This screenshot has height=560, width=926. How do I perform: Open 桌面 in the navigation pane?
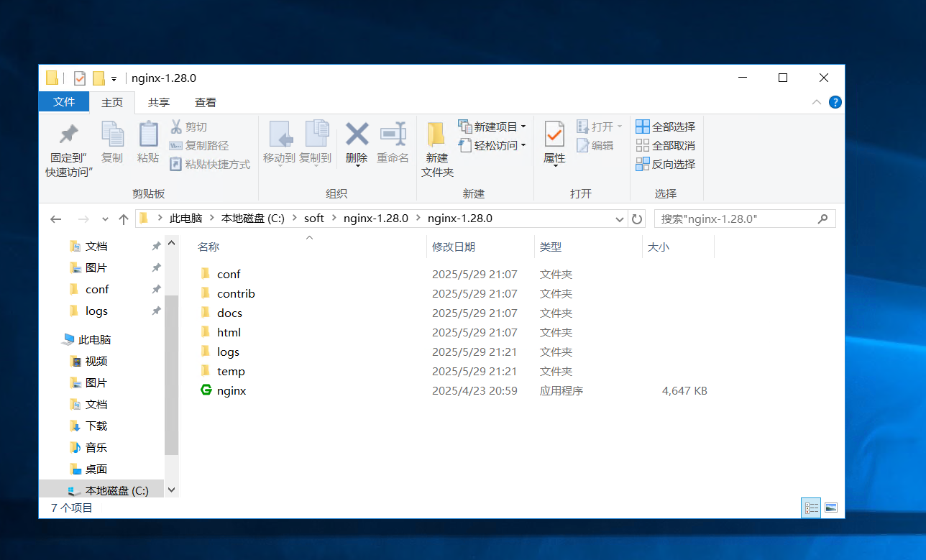(x=96, y=469)
